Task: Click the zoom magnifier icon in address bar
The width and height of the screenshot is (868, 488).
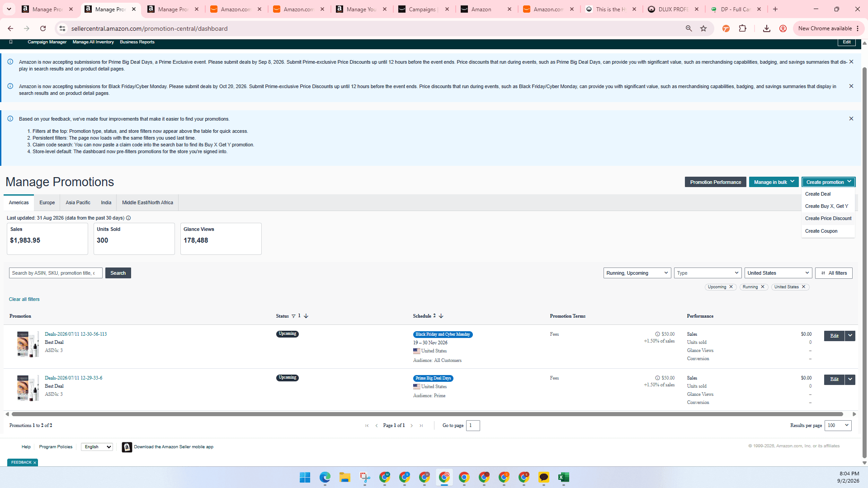Action: tap(689, 28)
